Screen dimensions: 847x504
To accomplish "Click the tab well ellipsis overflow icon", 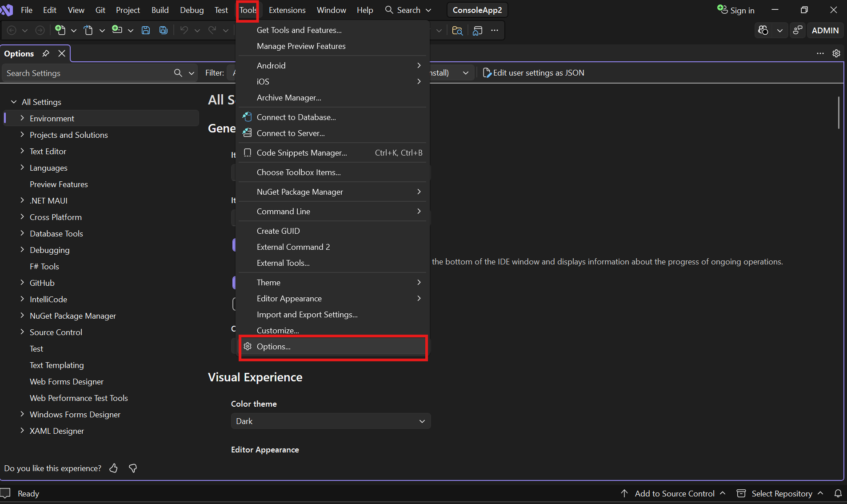I will (820, 53).
